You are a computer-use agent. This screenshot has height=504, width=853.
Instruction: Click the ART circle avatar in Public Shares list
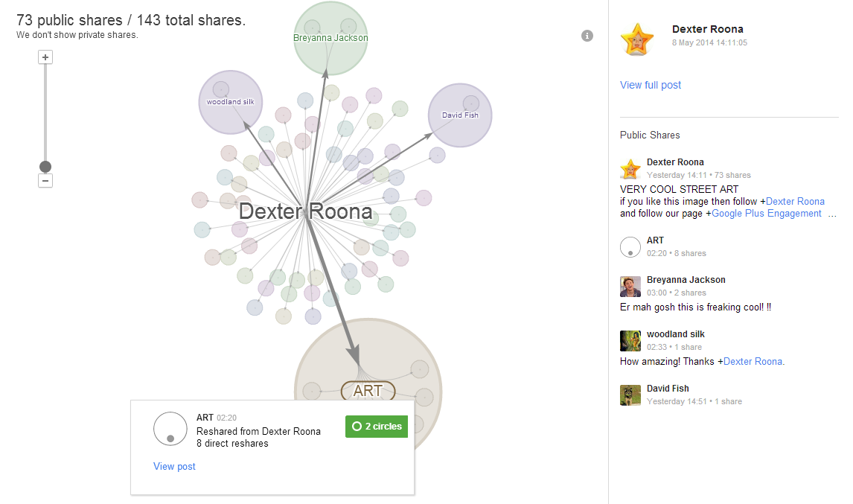630,246
